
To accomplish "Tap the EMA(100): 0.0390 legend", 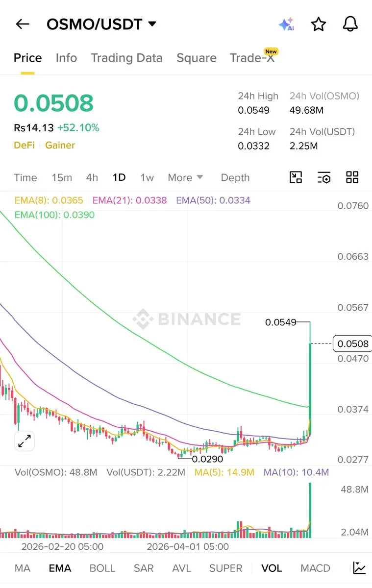I will (54, 215).
